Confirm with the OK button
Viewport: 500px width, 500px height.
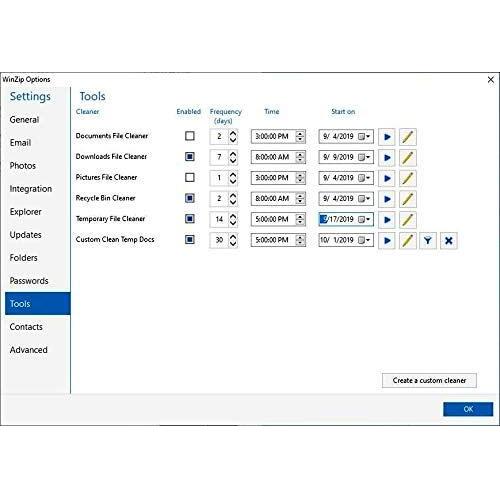[x=468, y=409]
